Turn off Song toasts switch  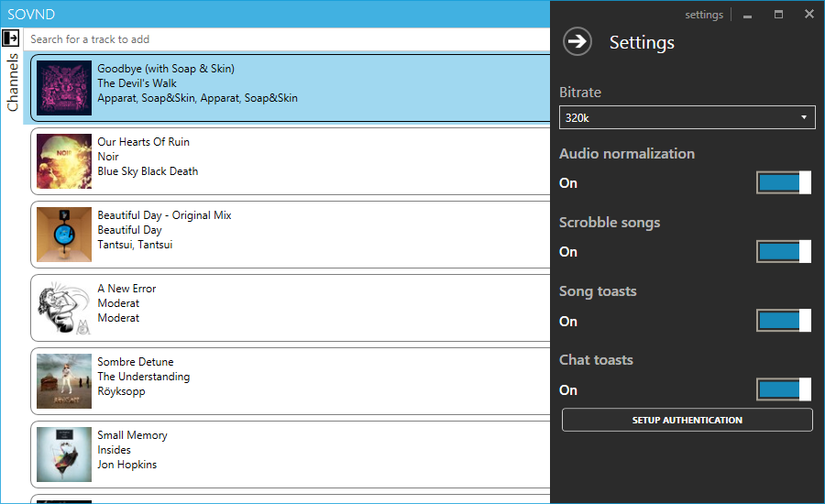[x=783, y=321]
